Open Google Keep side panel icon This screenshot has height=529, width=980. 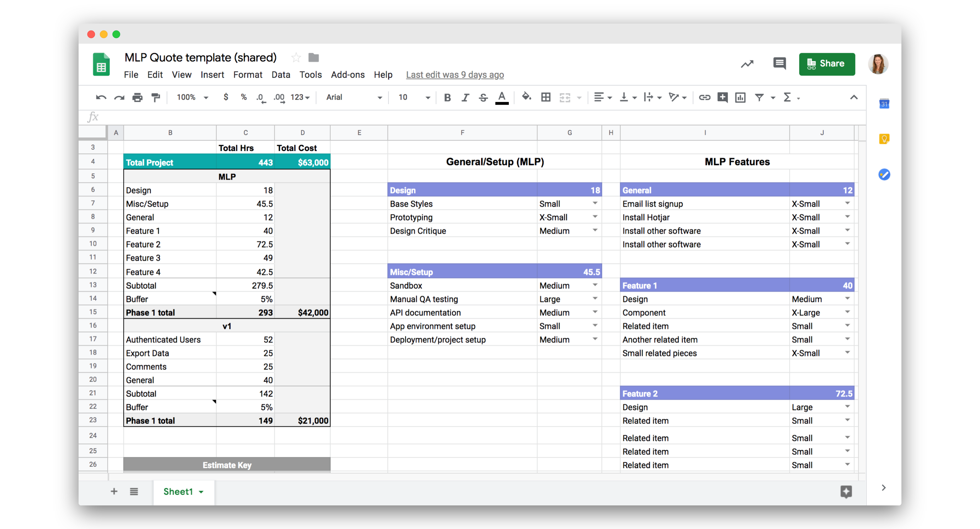click(x=884, y=139)
